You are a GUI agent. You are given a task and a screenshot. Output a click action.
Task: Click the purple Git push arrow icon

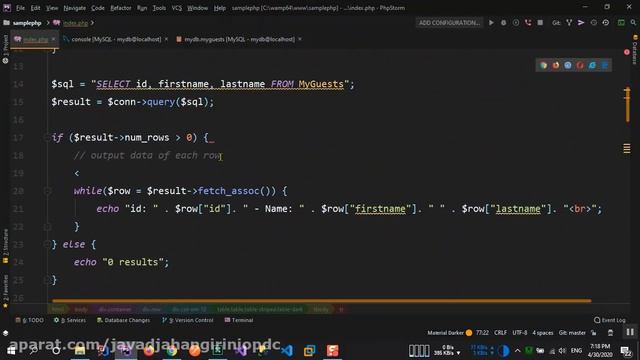(x=581, y=23)
